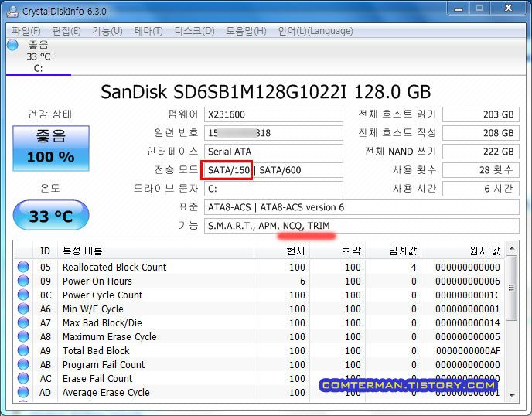Click status icon of Reallocated Block Count
Image resolution: width=532 pixels, height=416 pixels.
tap(23, 267)
